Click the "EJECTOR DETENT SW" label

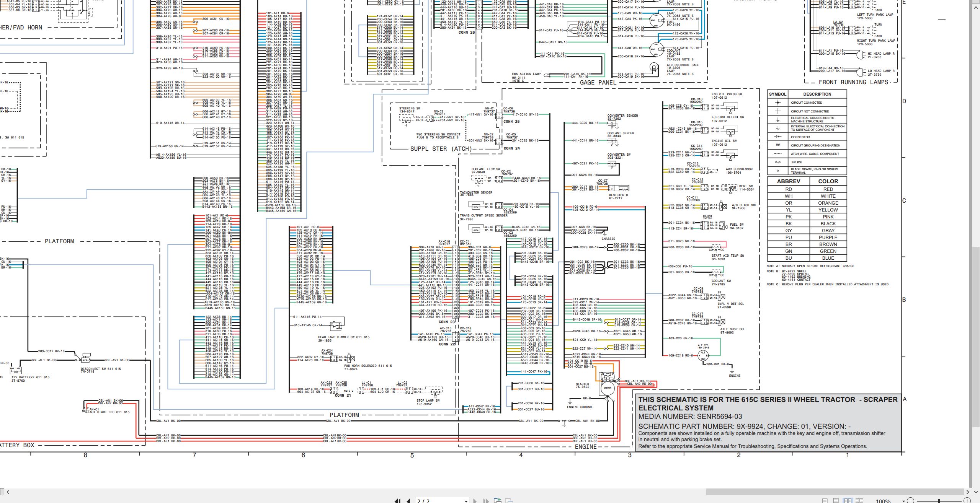[728, 117]
